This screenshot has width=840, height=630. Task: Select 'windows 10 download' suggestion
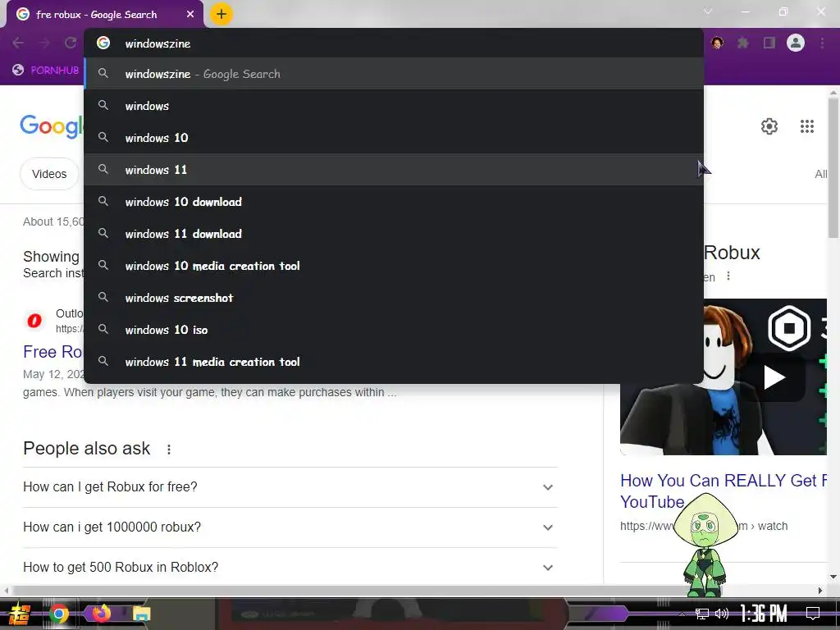coord(394,202)
